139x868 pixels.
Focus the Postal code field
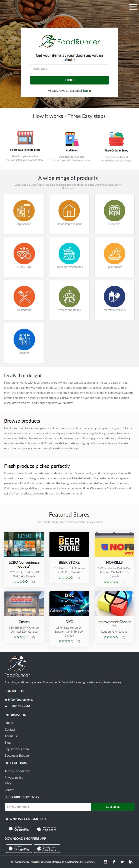[x=69, y=69]
